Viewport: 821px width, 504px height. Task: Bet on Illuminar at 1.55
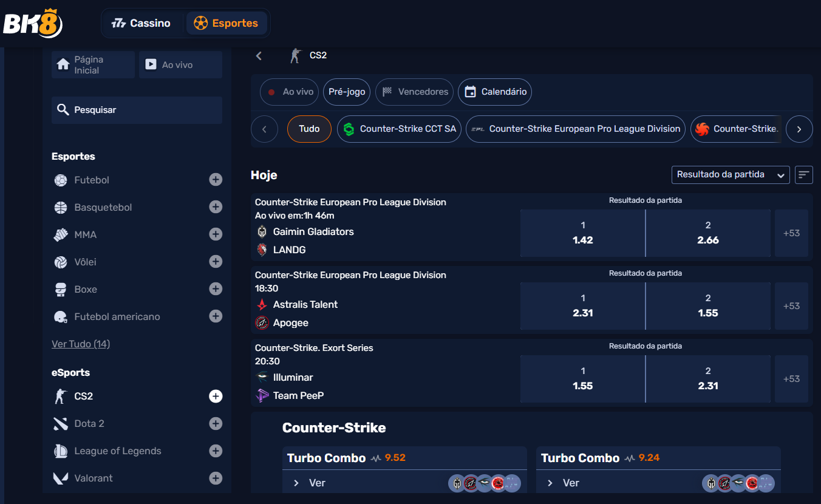[x=582, y=379]
